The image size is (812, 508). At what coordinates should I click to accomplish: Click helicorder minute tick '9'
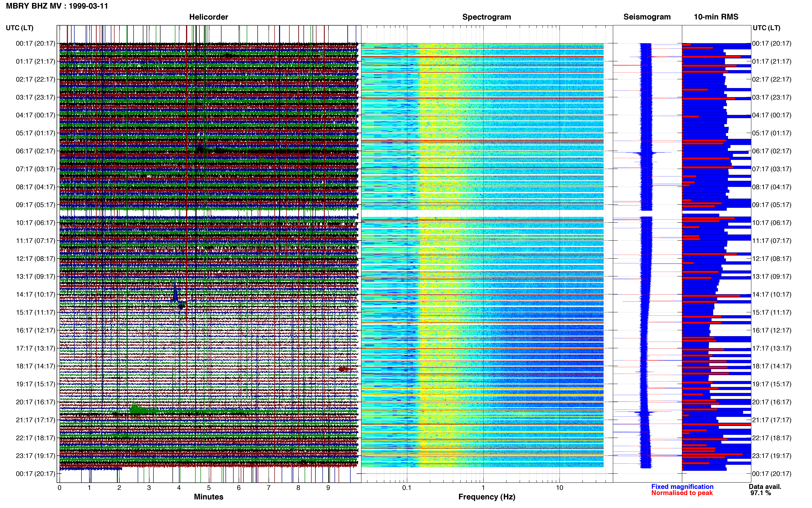[328, 488]
